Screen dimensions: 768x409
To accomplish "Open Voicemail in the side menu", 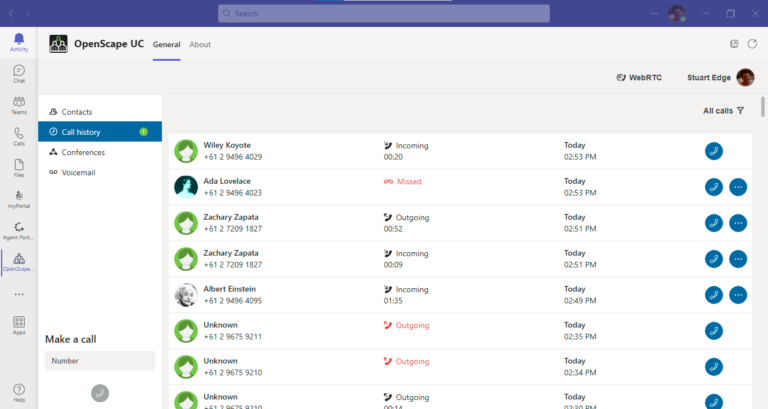I will coord(100,172).
